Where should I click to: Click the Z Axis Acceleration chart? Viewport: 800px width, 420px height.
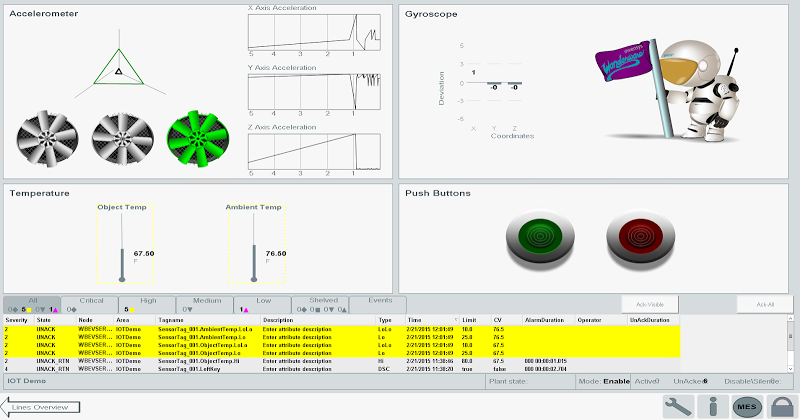(x=314, y=152)
